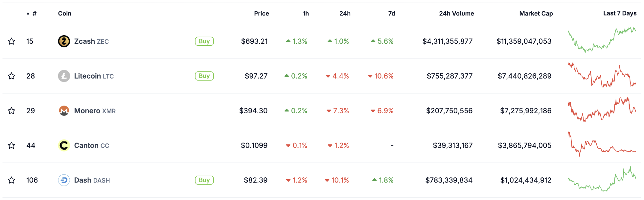Viewport: 644px width, 200px height.
Task: Toggle the favorite star for Monero
Action: [11, 111]
